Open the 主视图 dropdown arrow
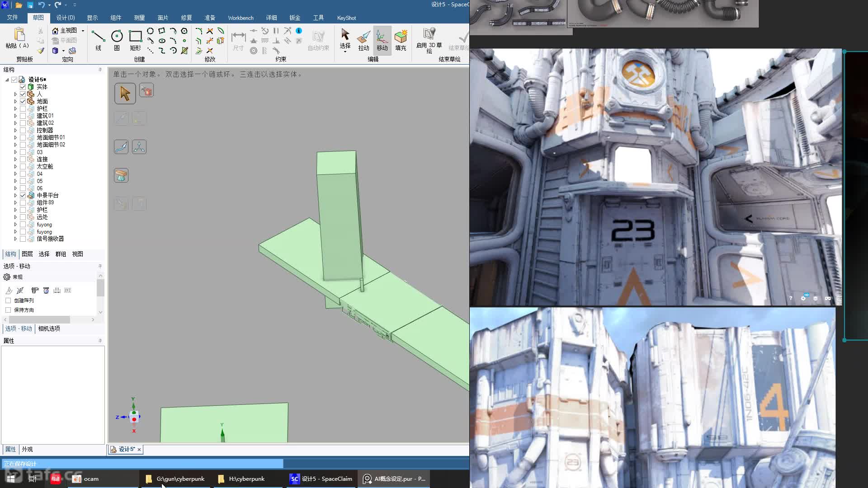The height and width of the screenshot is (488, 868). click(83, 30)
